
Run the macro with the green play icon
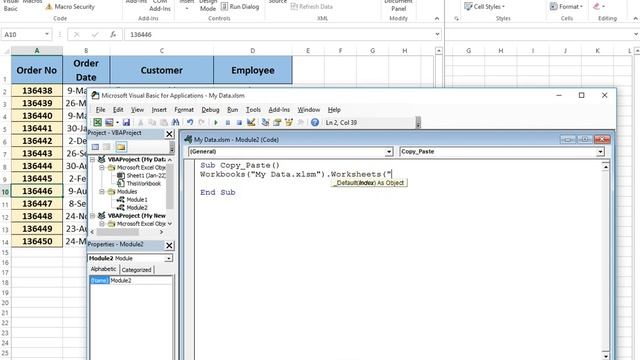(216, 122)
